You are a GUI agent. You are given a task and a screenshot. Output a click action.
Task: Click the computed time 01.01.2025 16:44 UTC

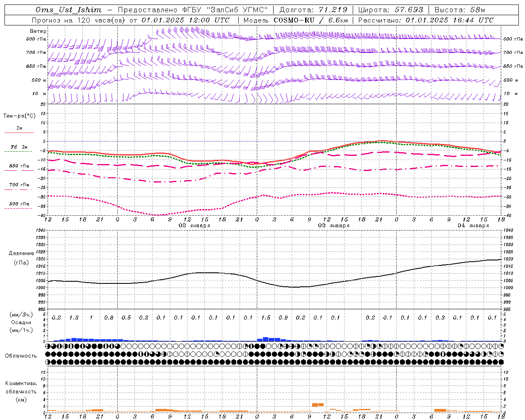(450, 20)
